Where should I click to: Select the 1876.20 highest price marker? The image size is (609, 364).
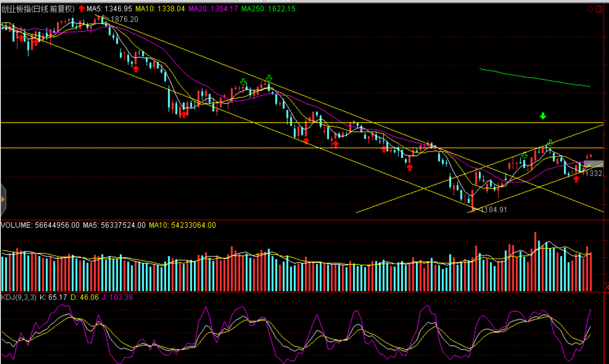point(124,19)
